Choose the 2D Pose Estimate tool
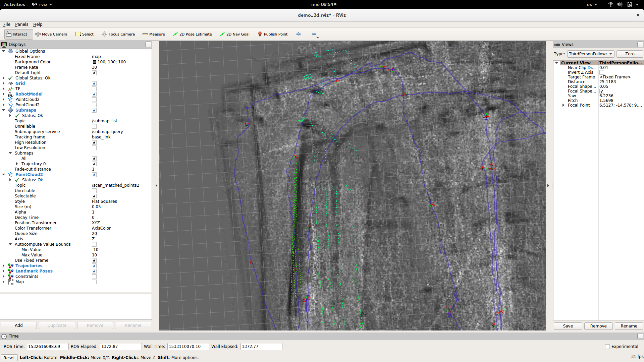The image size is (644, 362). click(x=192, y=34)
